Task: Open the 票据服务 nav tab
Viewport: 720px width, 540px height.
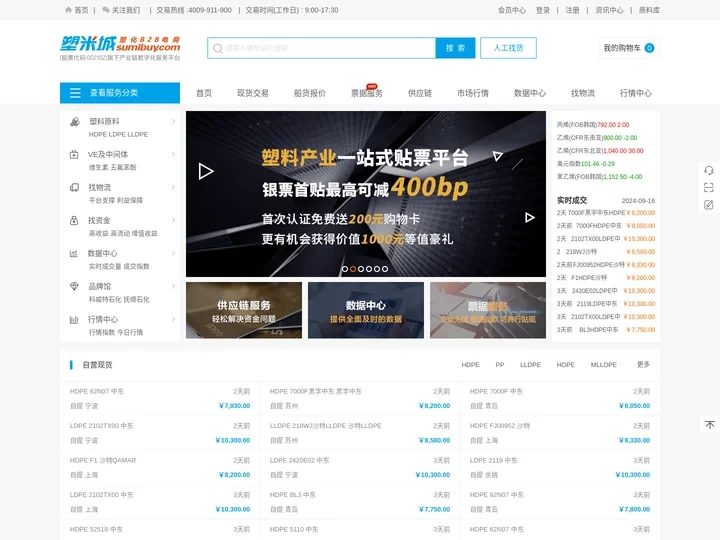Action: (x=367, y=93)
